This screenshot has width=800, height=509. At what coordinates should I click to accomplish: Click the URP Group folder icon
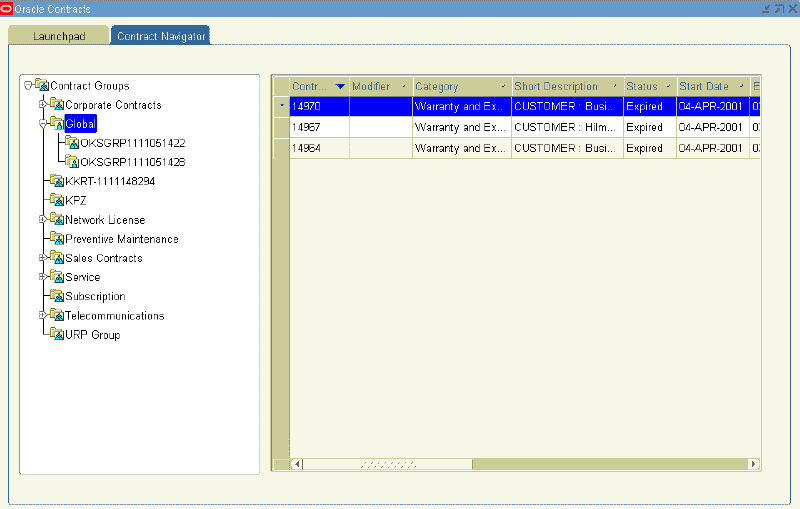click(x=57, y=334)
